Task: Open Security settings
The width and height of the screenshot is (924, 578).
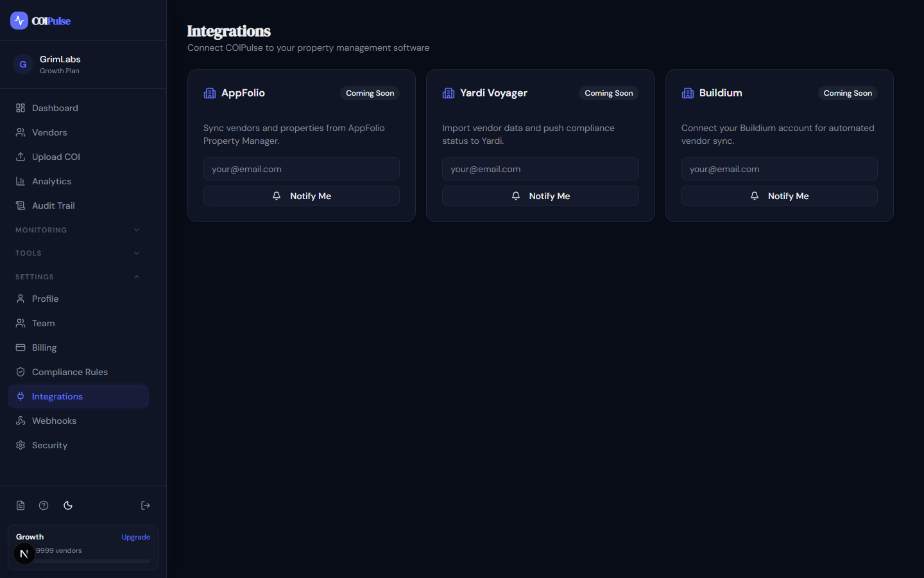Action: (x=78, y=445)
